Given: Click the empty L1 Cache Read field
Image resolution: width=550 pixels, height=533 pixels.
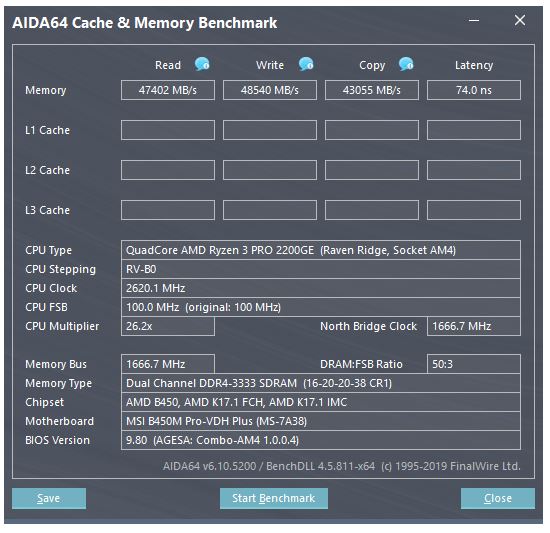Looking at the screenshot, I should [x=168, y=130].
